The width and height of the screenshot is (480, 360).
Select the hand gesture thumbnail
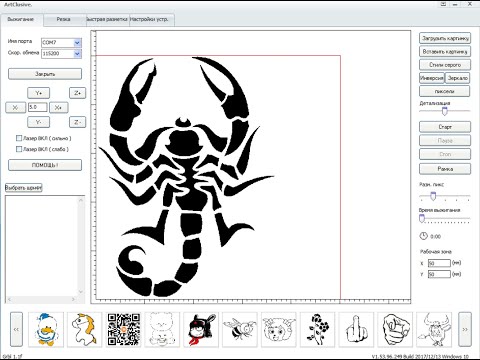pos(356,329)
